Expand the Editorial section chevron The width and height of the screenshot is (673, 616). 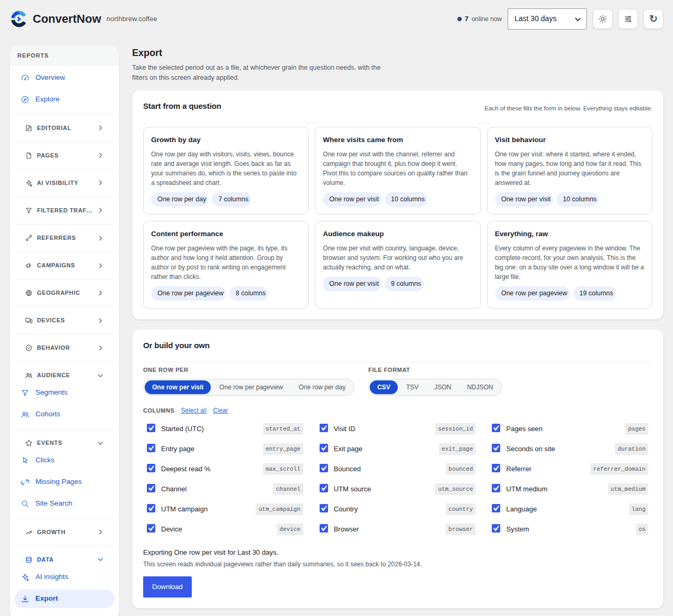click(100, 128)
